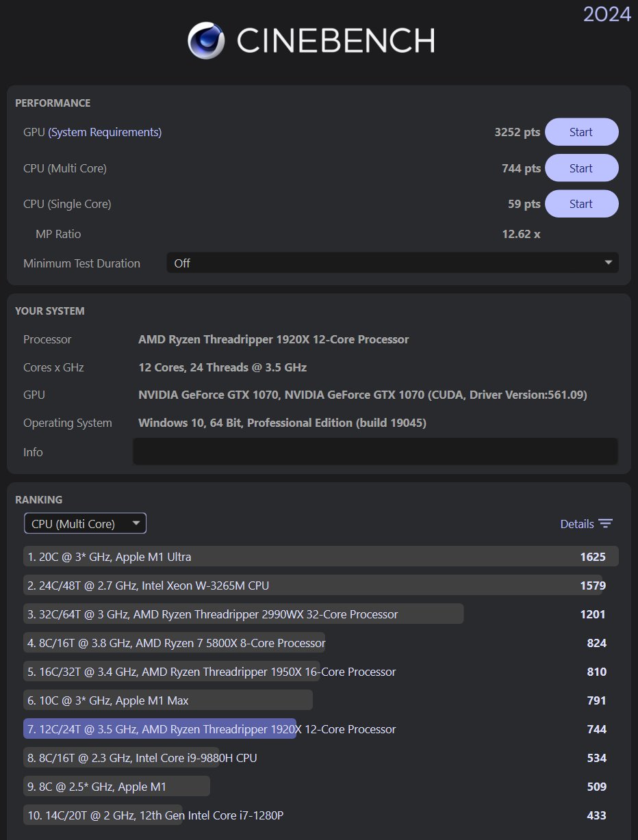The width and height of the screenshot is (638, 840).
Task: Click the 1201 score in the ranking
Action: coord(593,614)
